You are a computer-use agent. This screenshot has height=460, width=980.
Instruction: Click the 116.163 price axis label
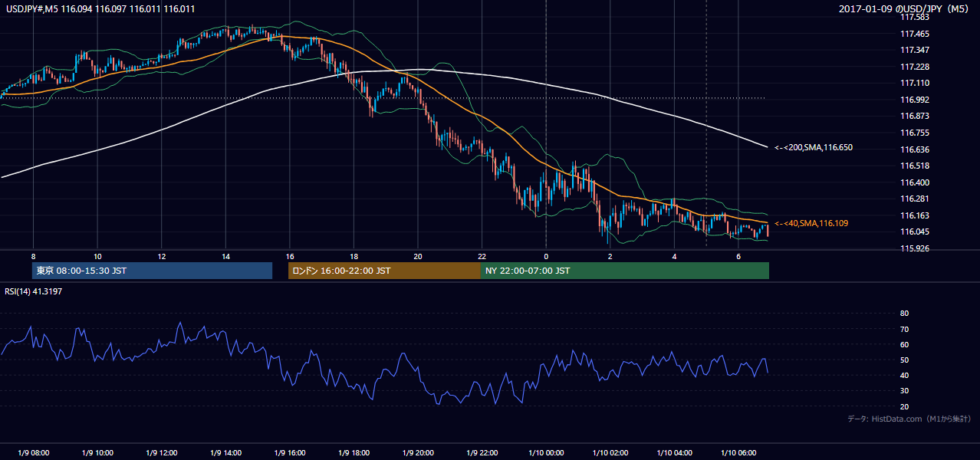[x=915, y=215]
